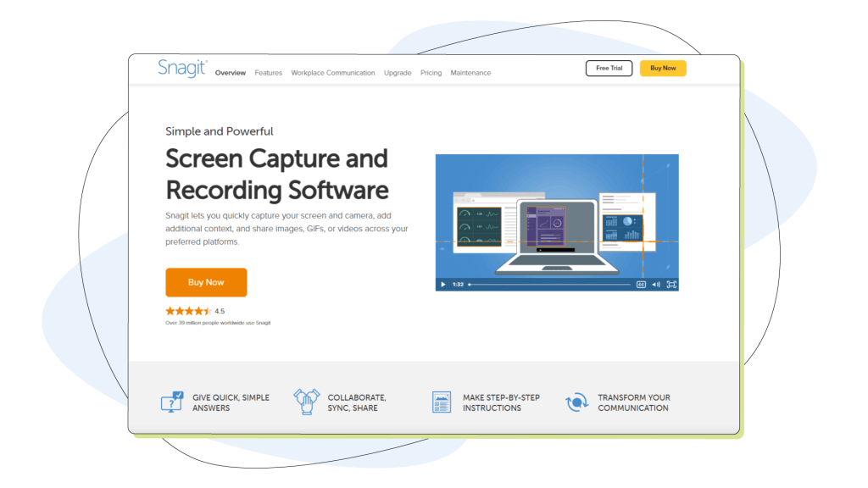Viewport: 868px width, 488px height.
Task: Click the step-by-step instructions document icon
Action: point(441,402)
